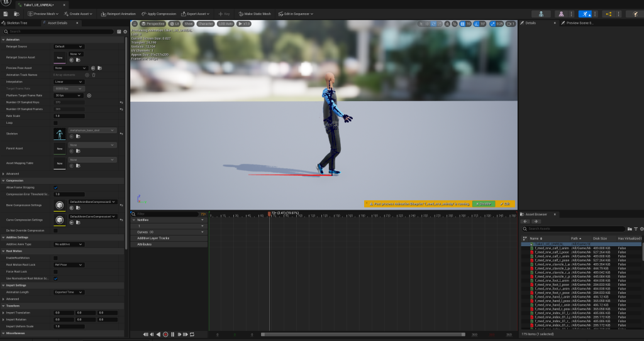Click the Bone Compression Settings thumbnail
The height and width of the screenshot is (341, 644).
[60, 205]
